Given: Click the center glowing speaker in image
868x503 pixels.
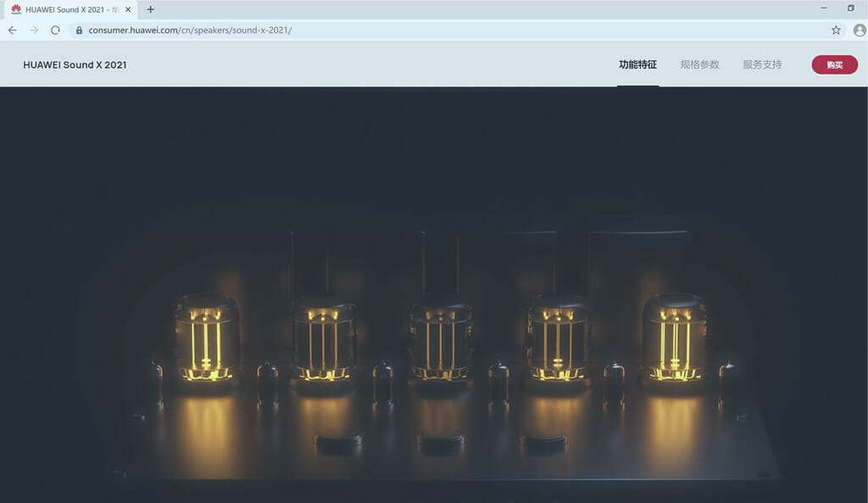Looking at the screenshot, I should coord(441,339).
